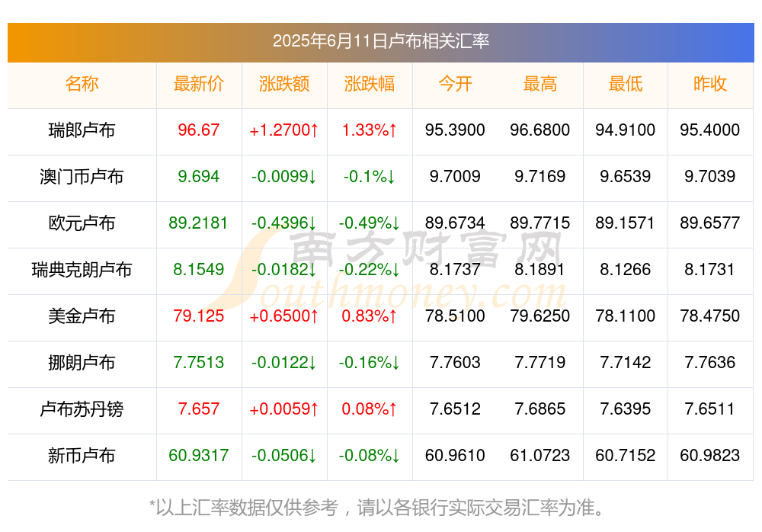Click percentage change -0.49%↓
The width and height of the screenshot is (762, 532).
coord(370,223)
